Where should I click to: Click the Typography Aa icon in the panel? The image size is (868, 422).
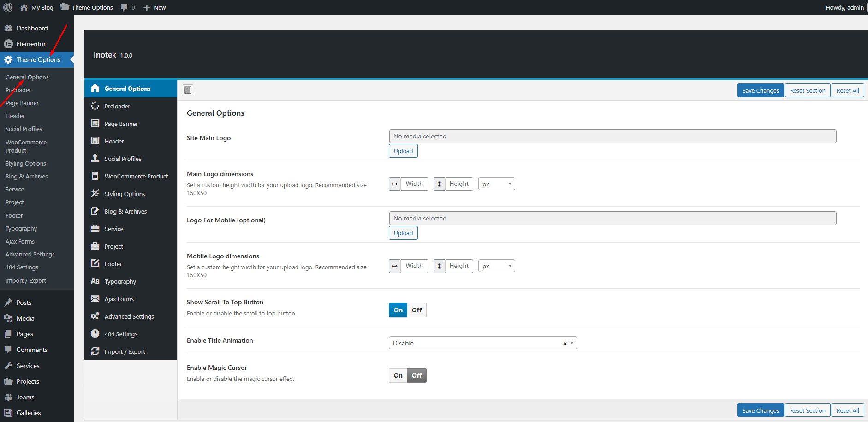[95, 281]
